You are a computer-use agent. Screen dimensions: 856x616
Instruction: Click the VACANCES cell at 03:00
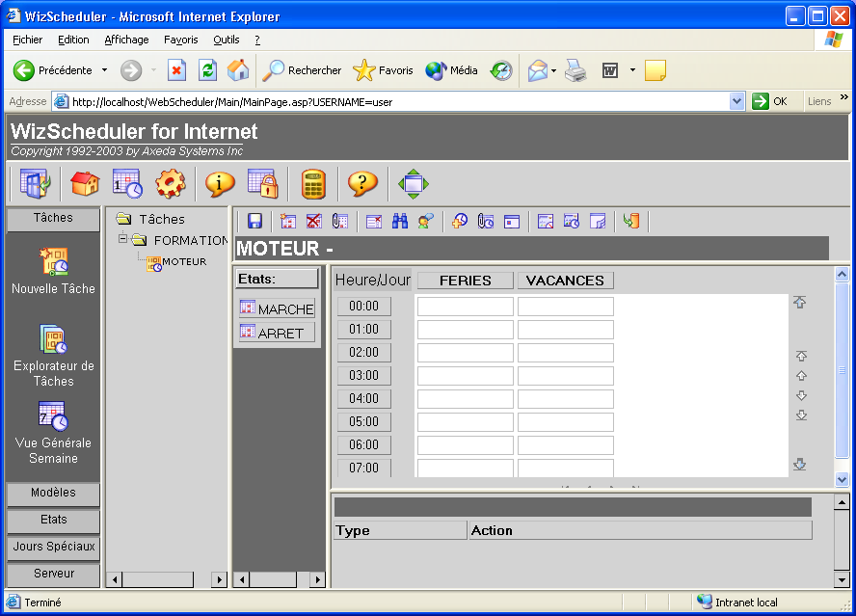click(x=566, y=376)
